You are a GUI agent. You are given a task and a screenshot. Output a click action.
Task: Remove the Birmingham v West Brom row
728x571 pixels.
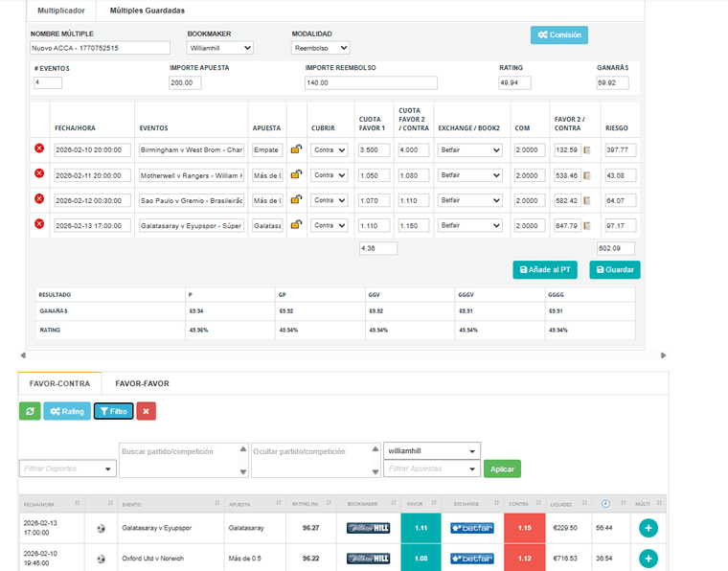pyautogui.click(x=39, y=148)
